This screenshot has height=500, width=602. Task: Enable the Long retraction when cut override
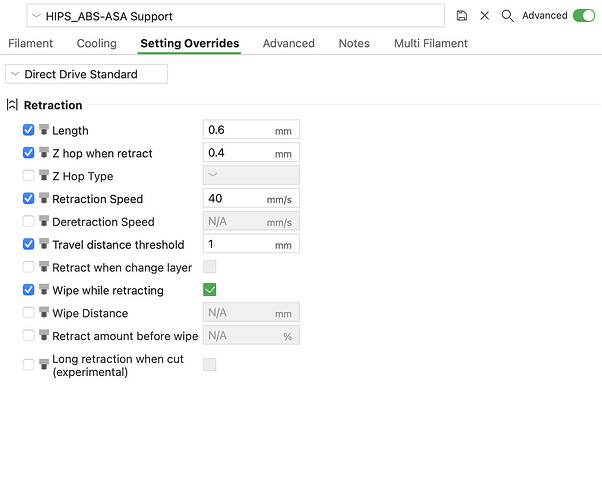[x=28, y=365]
